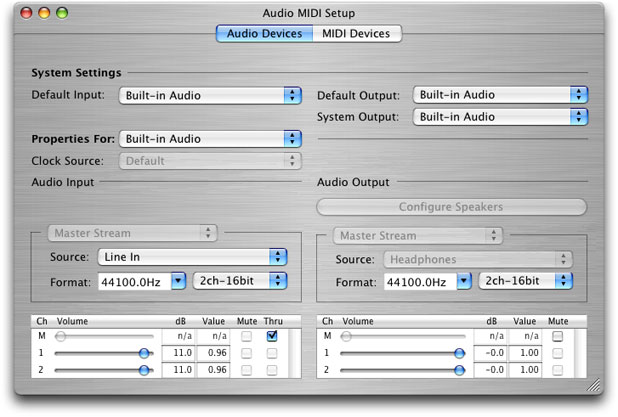
Task: Click the Audio Output section label
Action: (353, 182)
